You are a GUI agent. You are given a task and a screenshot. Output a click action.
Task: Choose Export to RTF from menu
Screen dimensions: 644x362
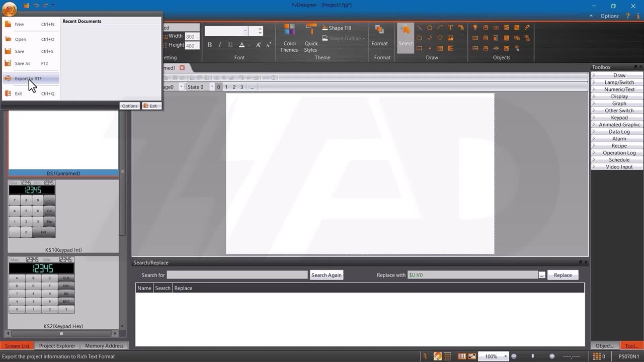coord(28,78)
